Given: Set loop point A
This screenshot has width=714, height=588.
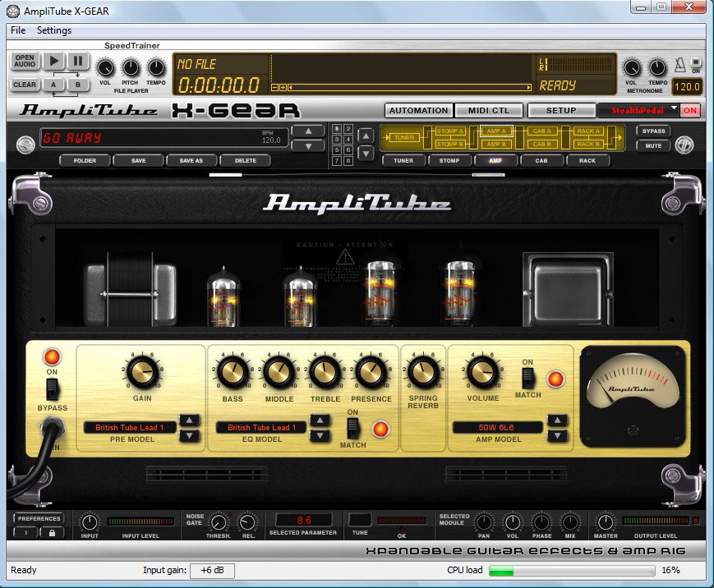Looking at the screenshot, I should 53,85.
